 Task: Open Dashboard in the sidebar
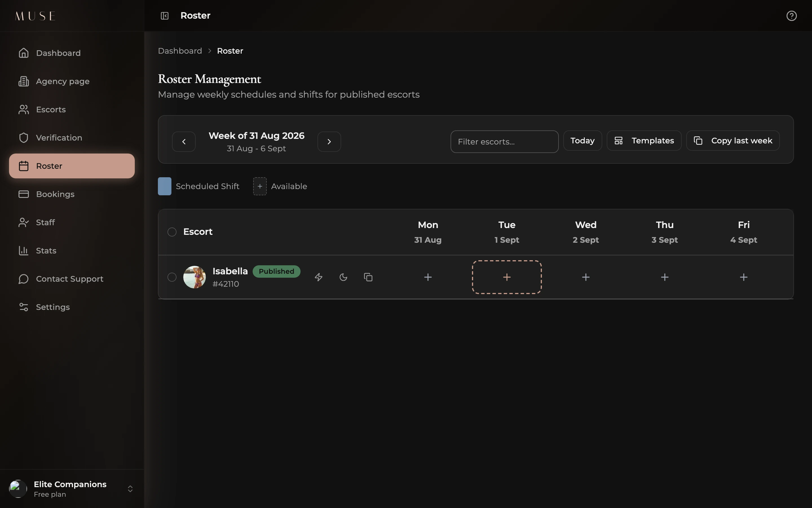coord(72,53)
